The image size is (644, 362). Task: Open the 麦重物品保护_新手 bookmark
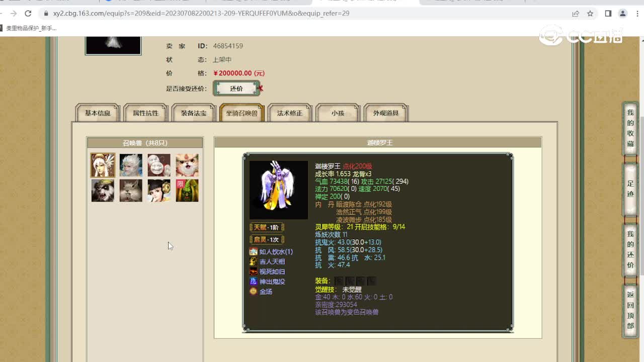[29, 29]
